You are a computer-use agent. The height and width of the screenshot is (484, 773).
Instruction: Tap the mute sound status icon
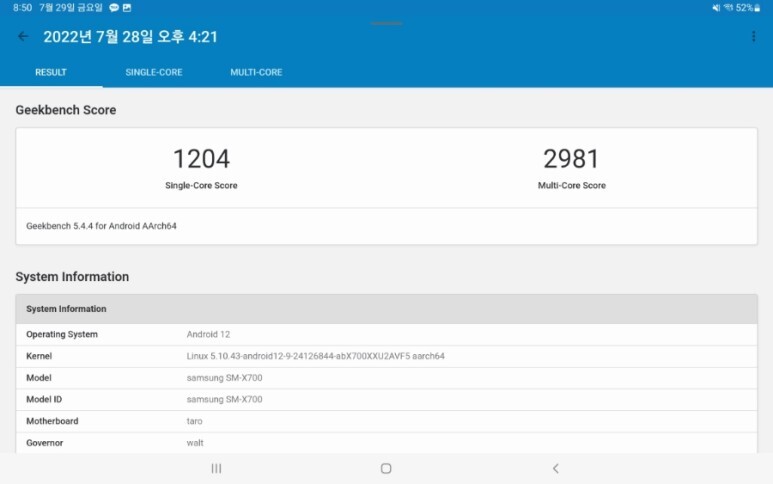coord(716,8)
